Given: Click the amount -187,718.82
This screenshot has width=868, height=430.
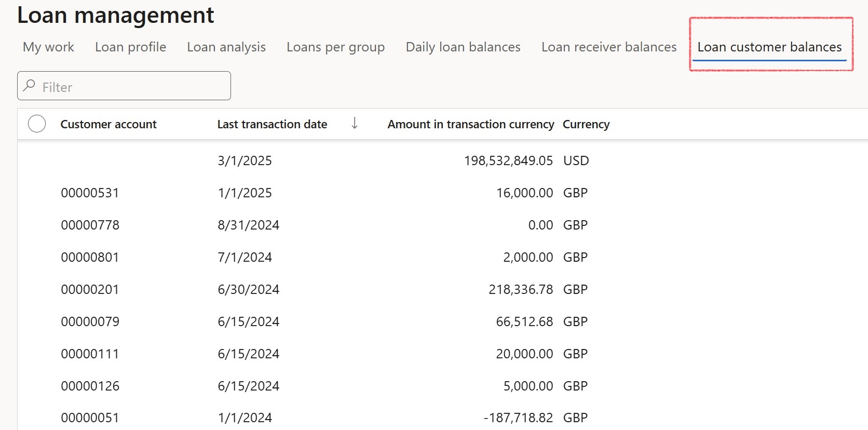Looking at the screenshot, I should click(x=518, y=418).
